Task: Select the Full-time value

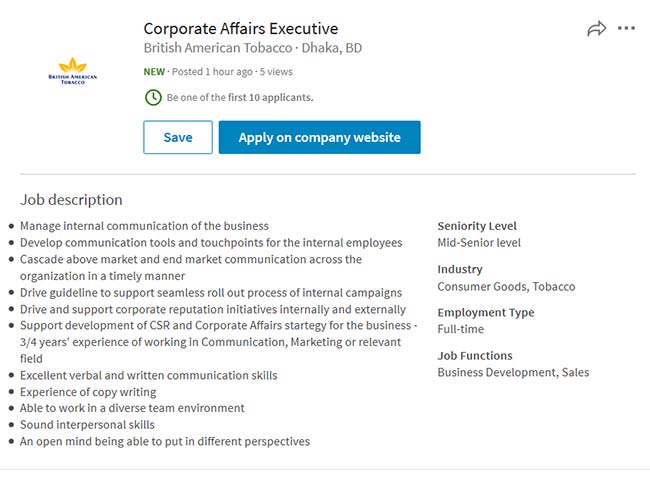Action: [461, 329]
